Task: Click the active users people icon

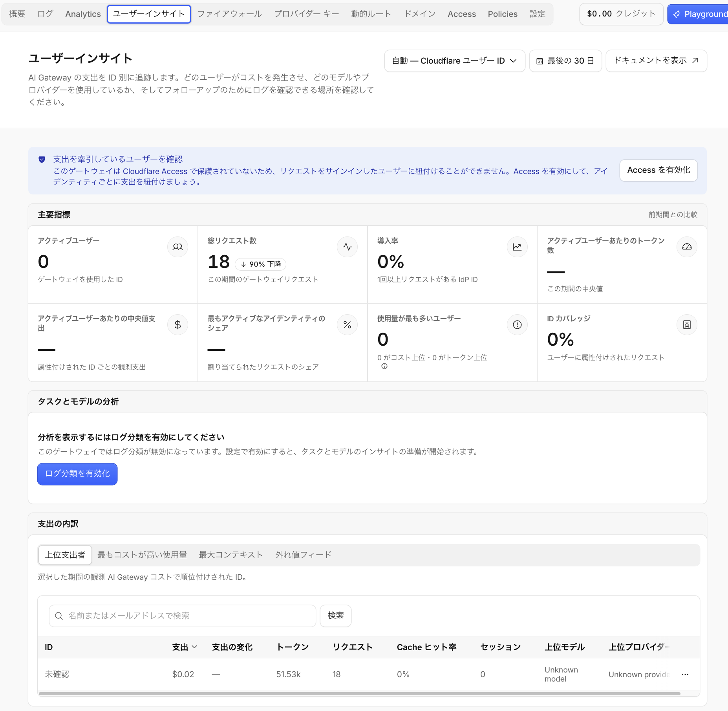Action: pyautogui.click(x=177, y=247)
